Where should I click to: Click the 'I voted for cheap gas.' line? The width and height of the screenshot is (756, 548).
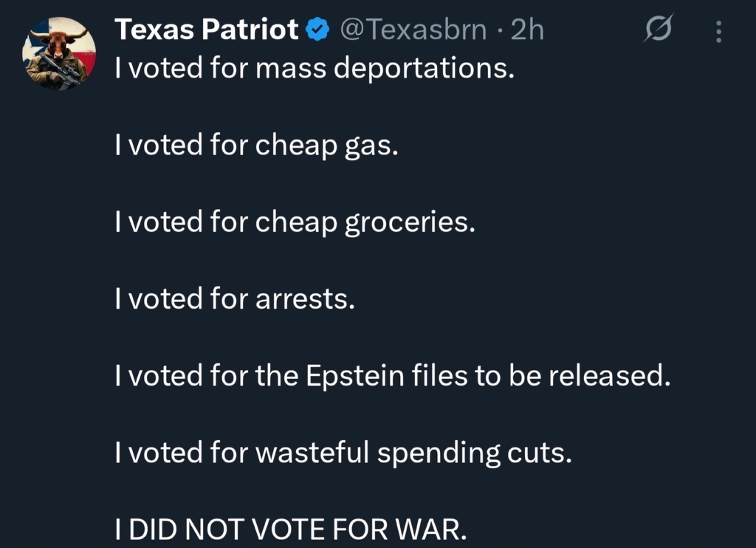256,145
